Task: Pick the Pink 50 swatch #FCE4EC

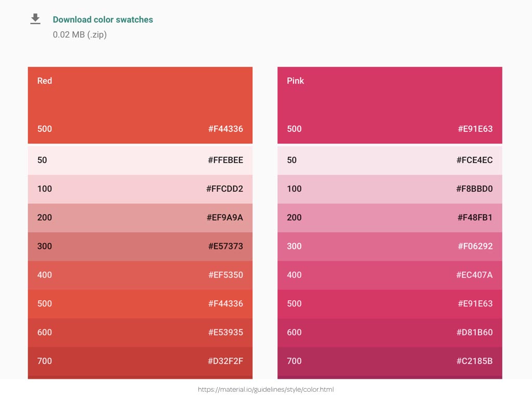Action: pos(390,160)
